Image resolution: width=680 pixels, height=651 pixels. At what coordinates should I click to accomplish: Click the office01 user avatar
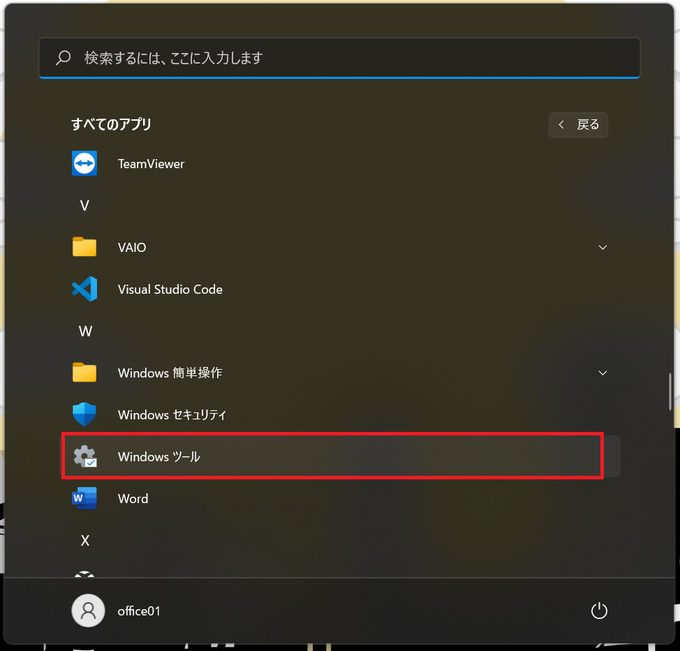[88, 611]
